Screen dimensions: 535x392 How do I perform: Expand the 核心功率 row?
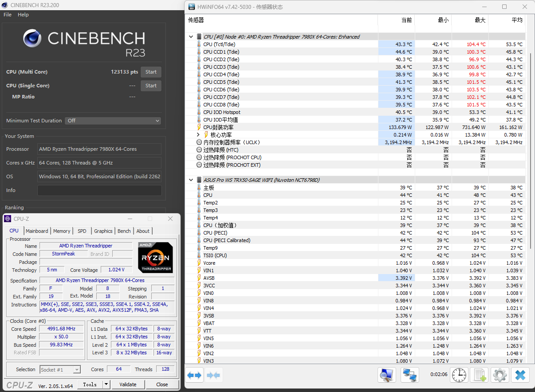point(199,135)
